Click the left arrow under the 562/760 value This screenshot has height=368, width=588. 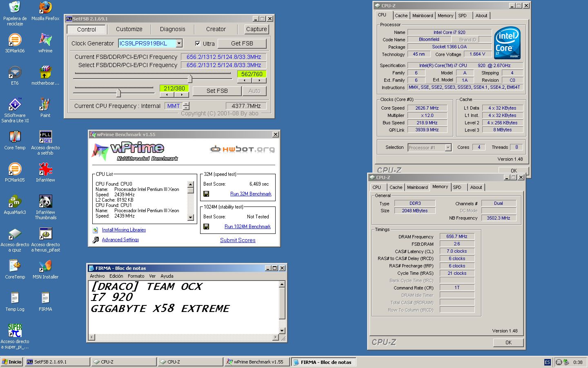[x=244, y=81]
